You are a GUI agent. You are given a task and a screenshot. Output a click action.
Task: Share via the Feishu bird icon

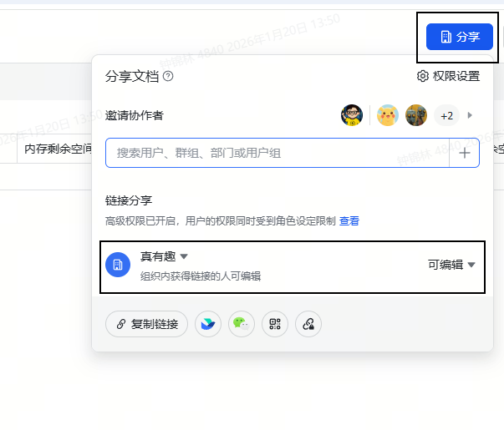(208, 324)
